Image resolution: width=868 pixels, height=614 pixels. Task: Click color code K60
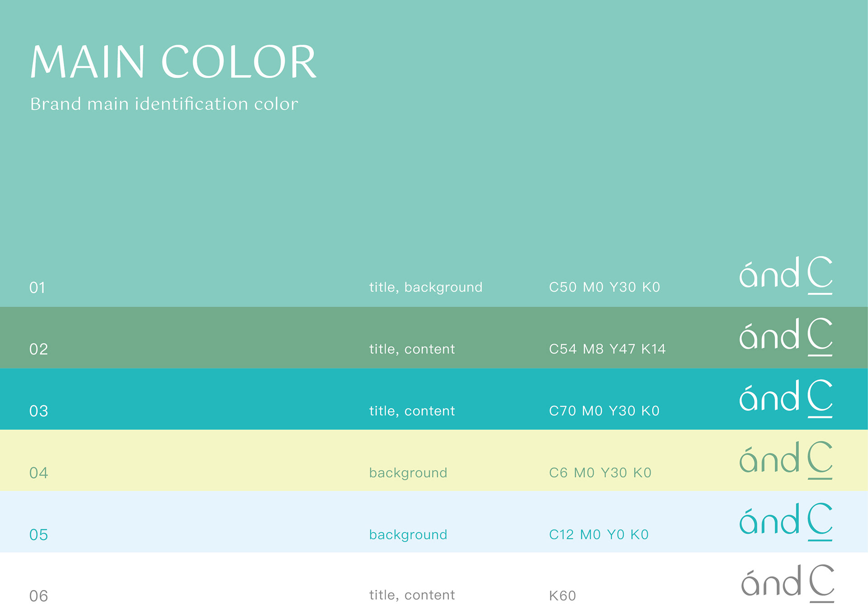562,596
